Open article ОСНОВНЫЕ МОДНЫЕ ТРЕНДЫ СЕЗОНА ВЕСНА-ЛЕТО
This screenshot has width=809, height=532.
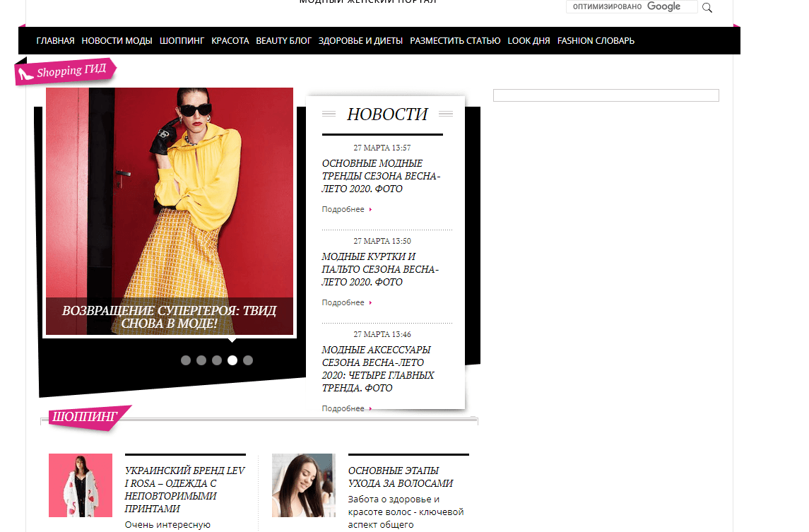381,176
